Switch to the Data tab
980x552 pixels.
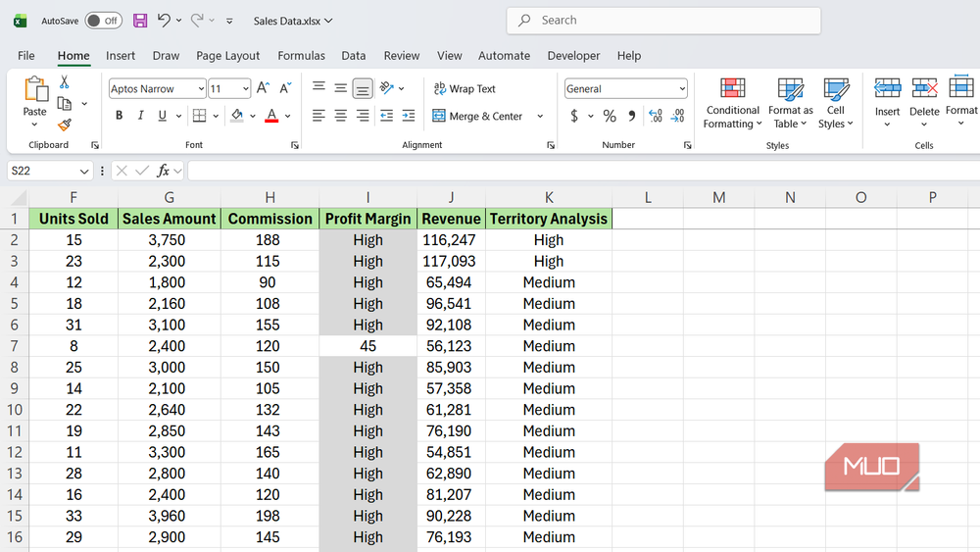tap(354, 56)
